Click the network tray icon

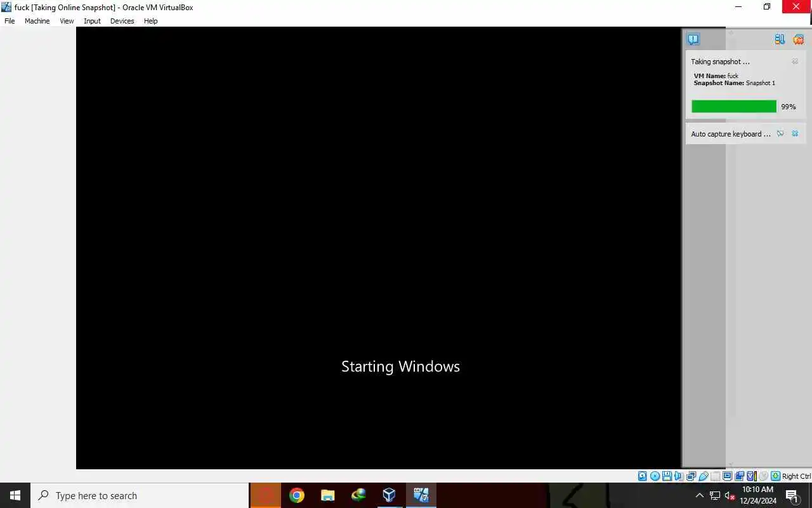[715, 495]
